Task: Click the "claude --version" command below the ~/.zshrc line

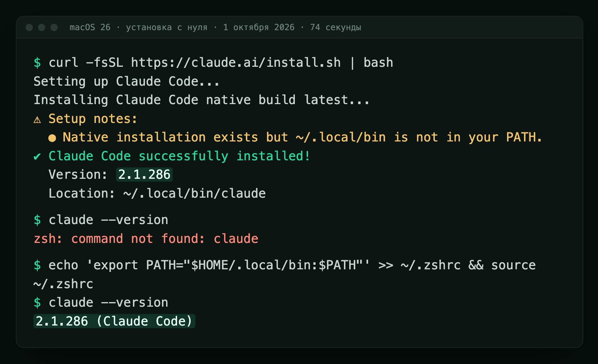Action: pyautogui.click(x=108, y=303)
